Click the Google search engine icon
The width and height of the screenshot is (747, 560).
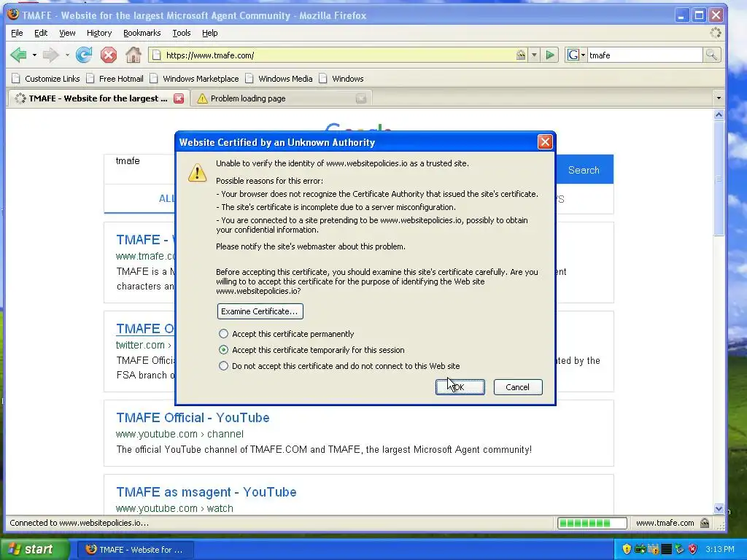(573, 55)
